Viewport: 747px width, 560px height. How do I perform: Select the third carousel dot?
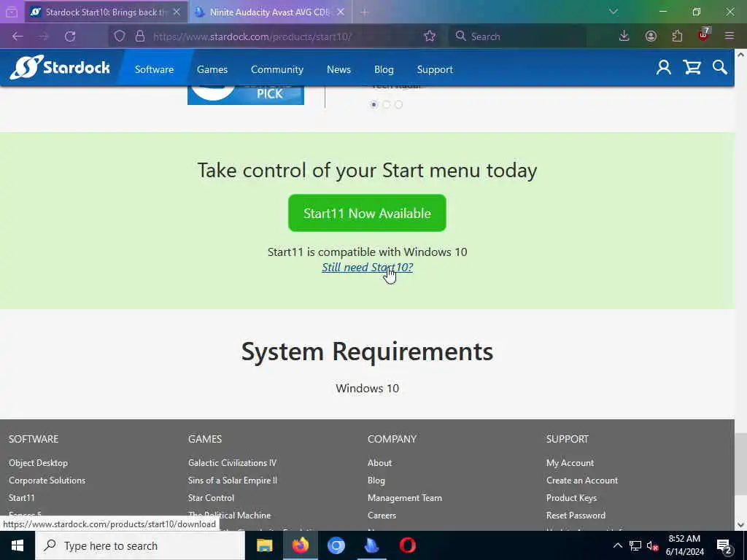(399, 104)
